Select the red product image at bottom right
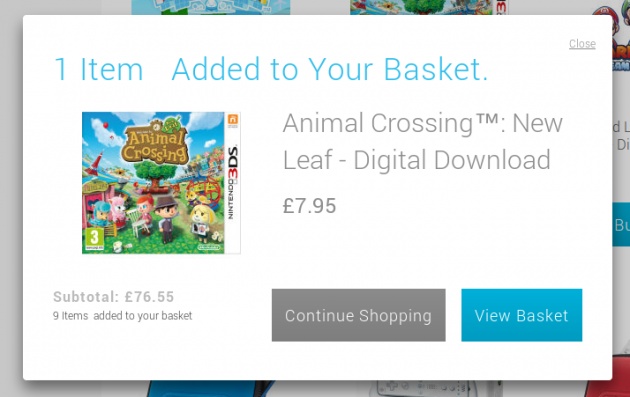The width and height of the screenshot is (630, 397). [x=607, y=377]
